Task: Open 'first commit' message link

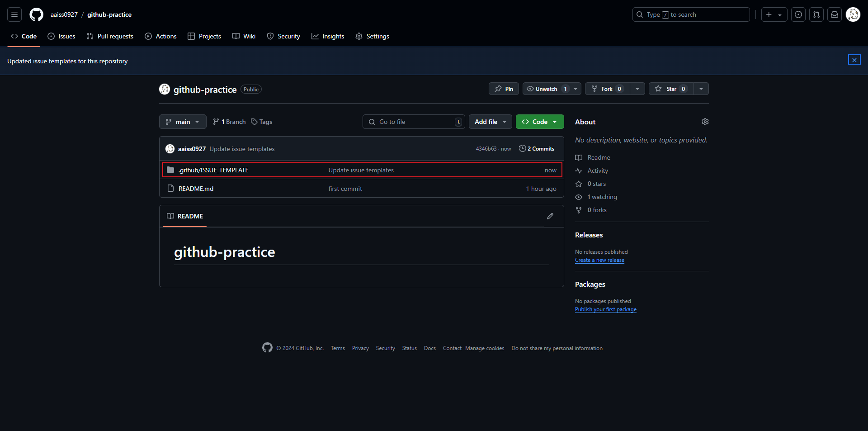Action: (x=345, y=189)
